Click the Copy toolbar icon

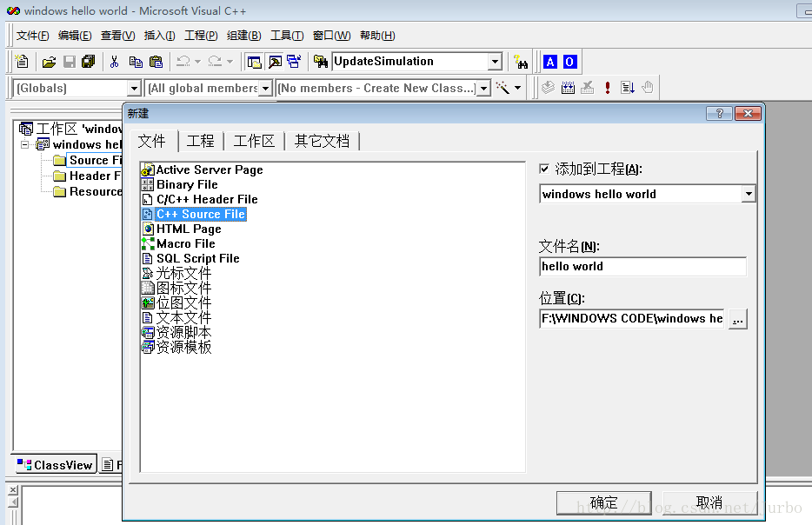136,62
